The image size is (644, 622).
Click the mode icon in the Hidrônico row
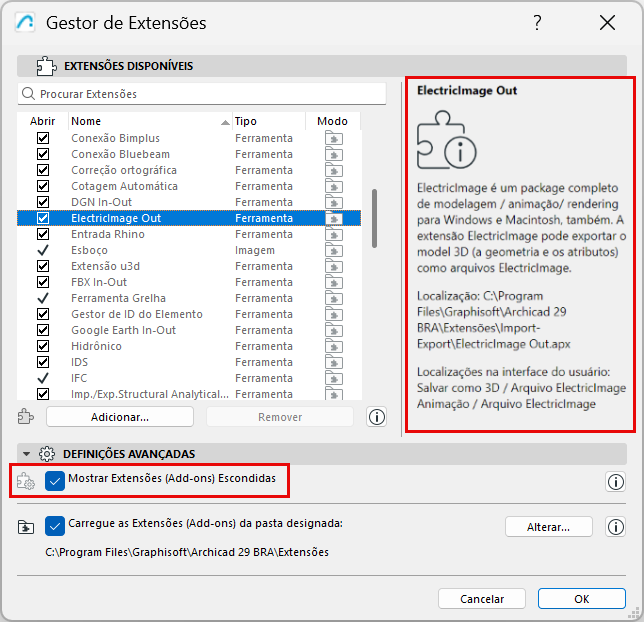pyautogui.click(x=334, y=347)
